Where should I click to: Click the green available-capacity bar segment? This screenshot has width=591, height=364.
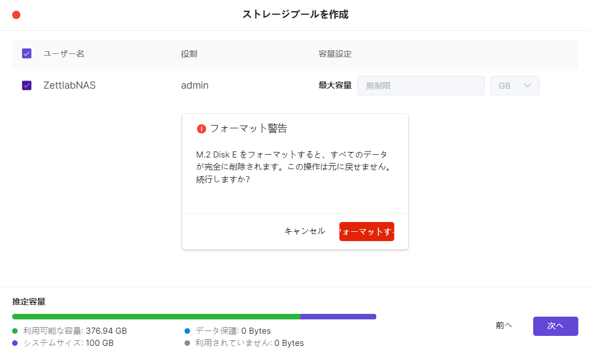click(156, 317)
